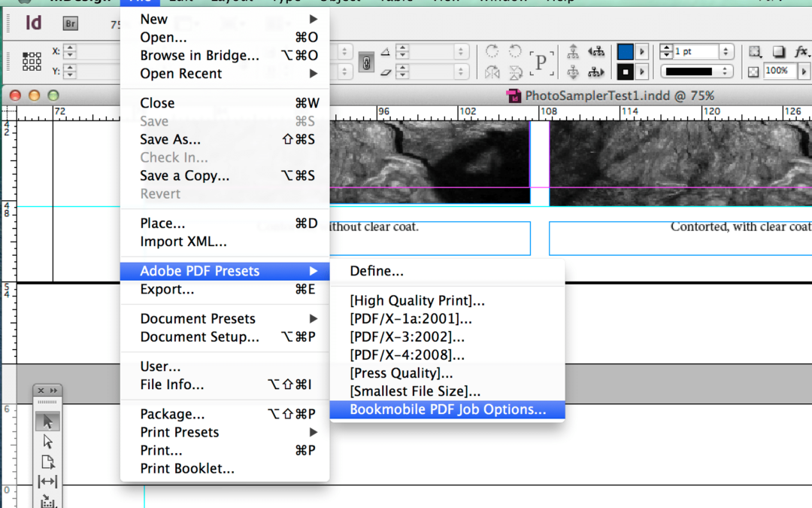The width and height of the screenshot is (812, 508).
Task: Choose Browse in Bridge...
Action: coord(225,56)
